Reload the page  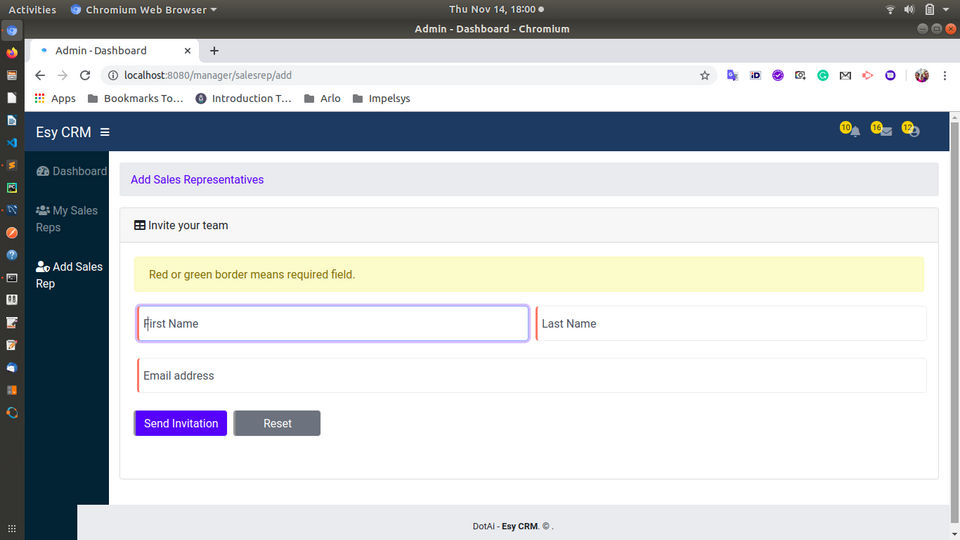coord(85,75)
